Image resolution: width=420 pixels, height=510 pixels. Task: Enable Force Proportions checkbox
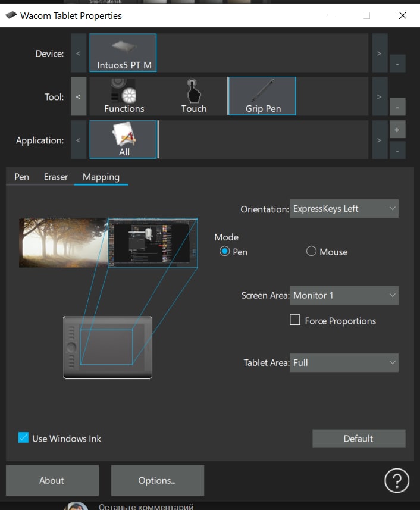[x=295, y=320]
